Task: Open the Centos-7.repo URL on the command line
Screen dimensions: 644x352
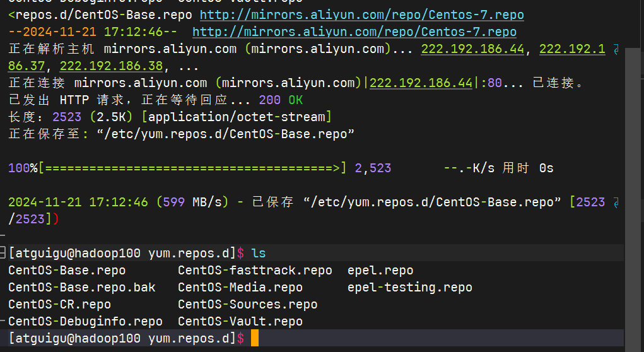Action: point(361,15)
